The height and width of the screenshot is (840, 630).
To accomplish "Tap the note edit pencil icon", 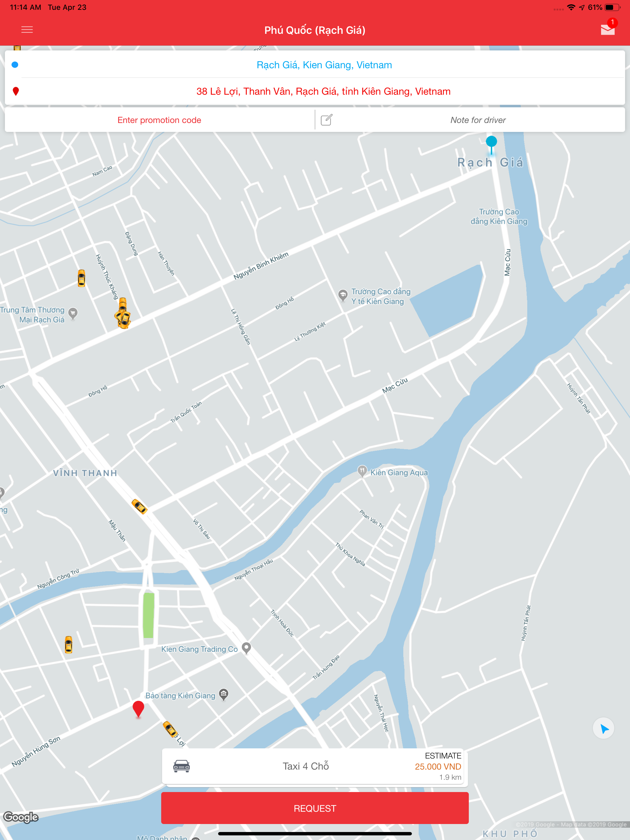I will (x=326, y=120).
